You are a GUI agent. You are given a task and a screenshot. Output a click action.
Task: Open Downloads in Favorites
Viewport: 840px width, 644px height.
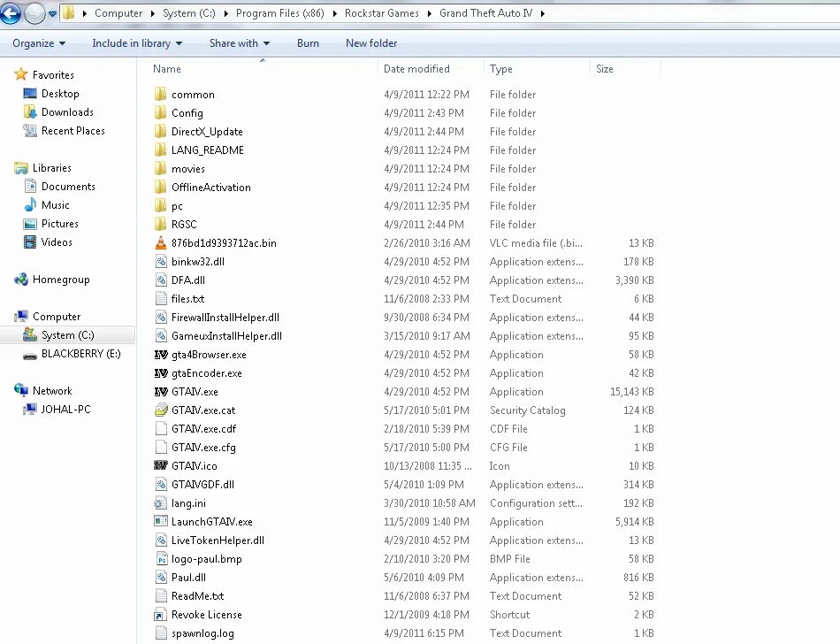coord(67,112)
